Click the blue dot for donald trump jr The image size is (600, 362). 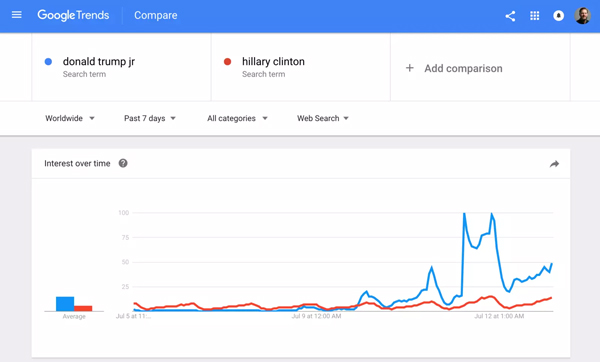pyautogui.click(x=48, y=62)
